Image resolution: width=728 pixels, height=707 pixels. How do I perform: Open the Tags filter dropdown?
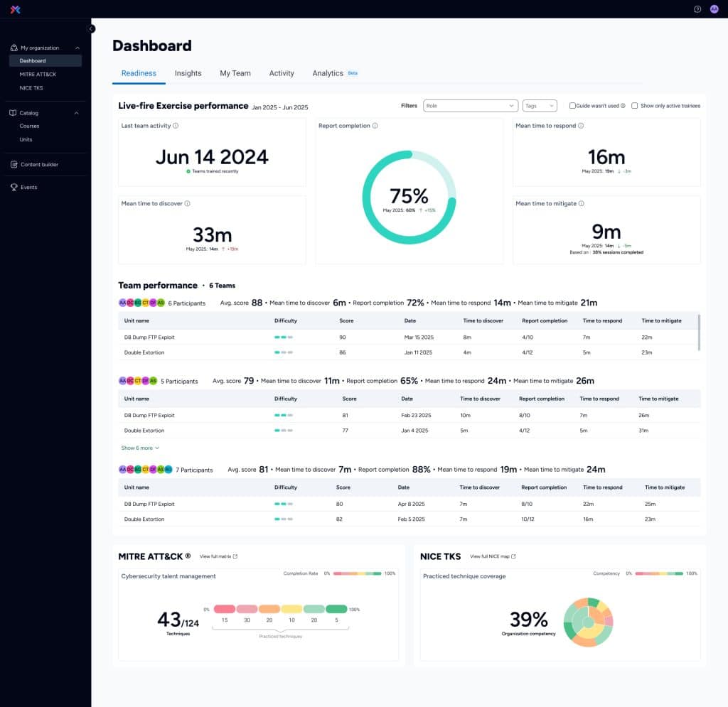pyautogui.click(x=540, y=105)
